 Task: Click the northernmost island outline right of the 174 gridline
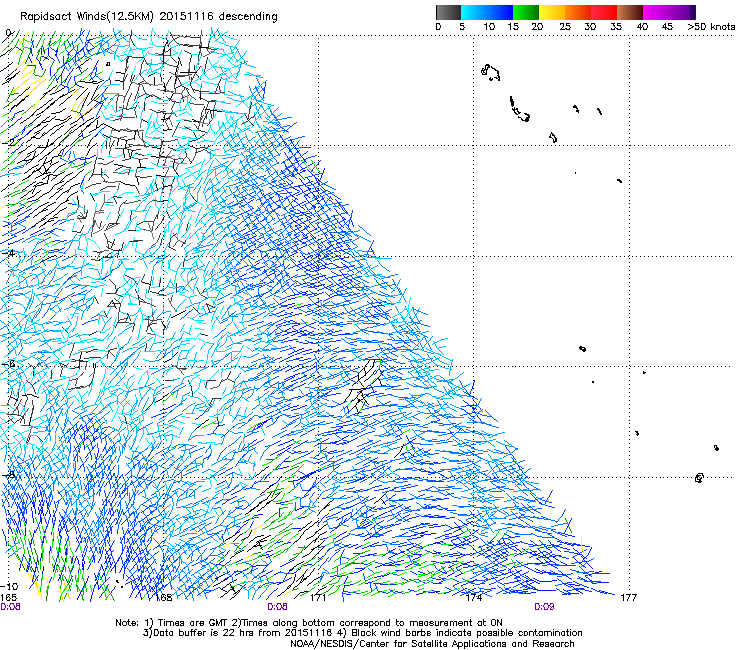click(491, 73)
